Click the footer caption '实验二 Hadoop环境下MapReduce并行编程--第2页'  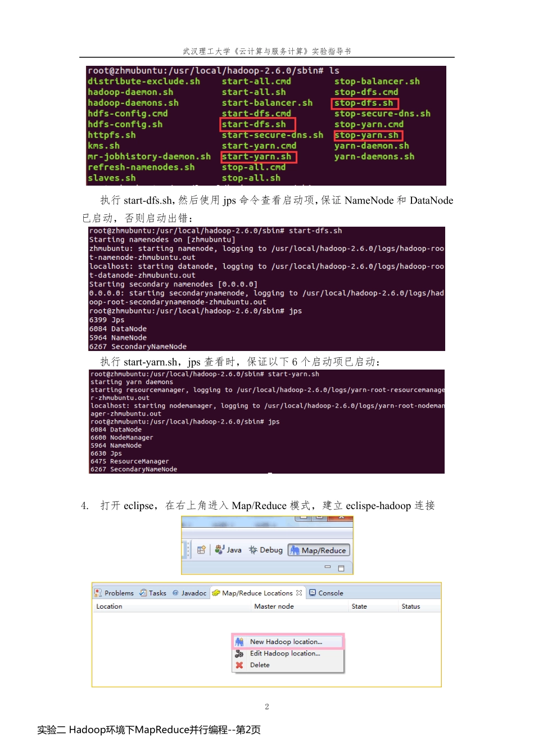coord(149,730)
